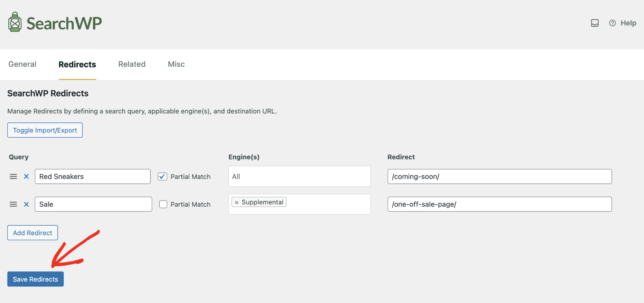Open the All engines selector
Screen dimensions: 644x303
299,176
